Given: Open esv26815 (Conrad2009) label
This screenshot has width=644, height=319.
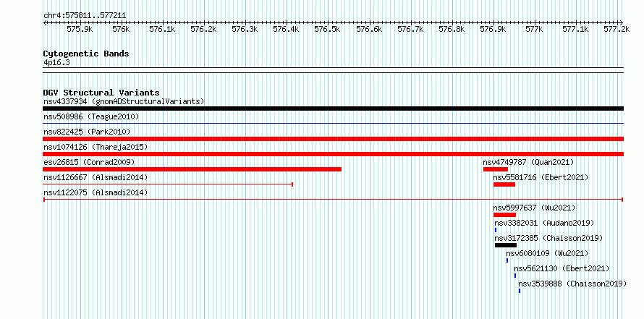Looking at the screenshot, I should tap(89, 163).
